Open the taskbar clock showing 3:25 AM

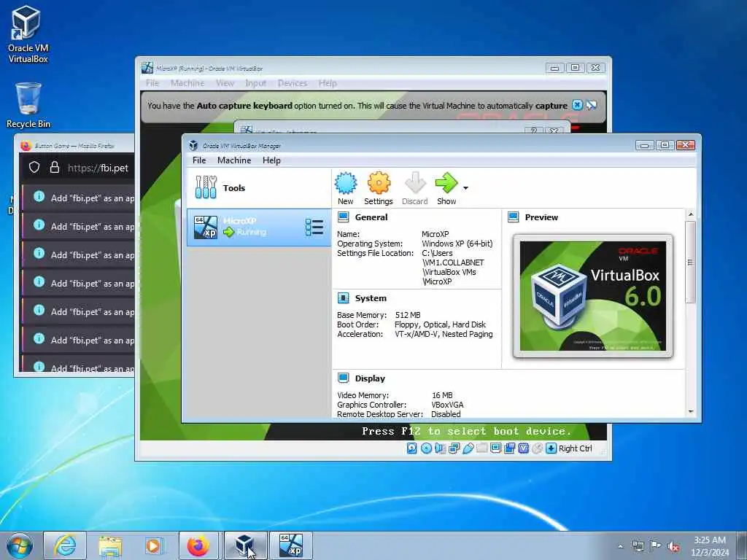710,546
